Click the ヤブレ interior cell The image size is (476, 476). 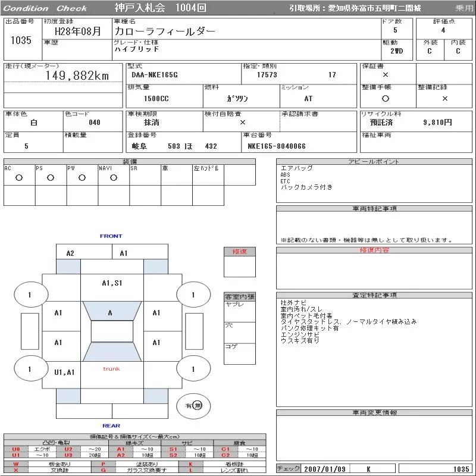click(x=240, y=312)
